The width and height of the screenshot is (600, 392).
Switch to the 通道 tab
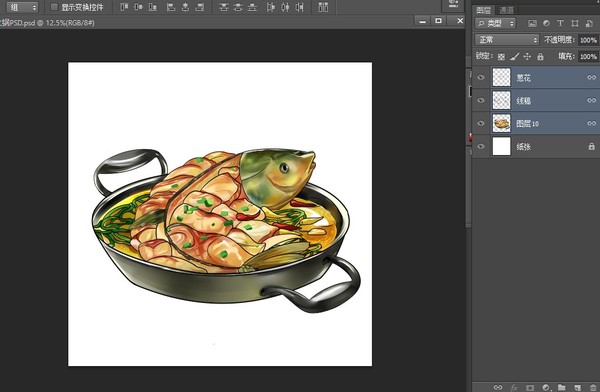click(x=506, y=10)
